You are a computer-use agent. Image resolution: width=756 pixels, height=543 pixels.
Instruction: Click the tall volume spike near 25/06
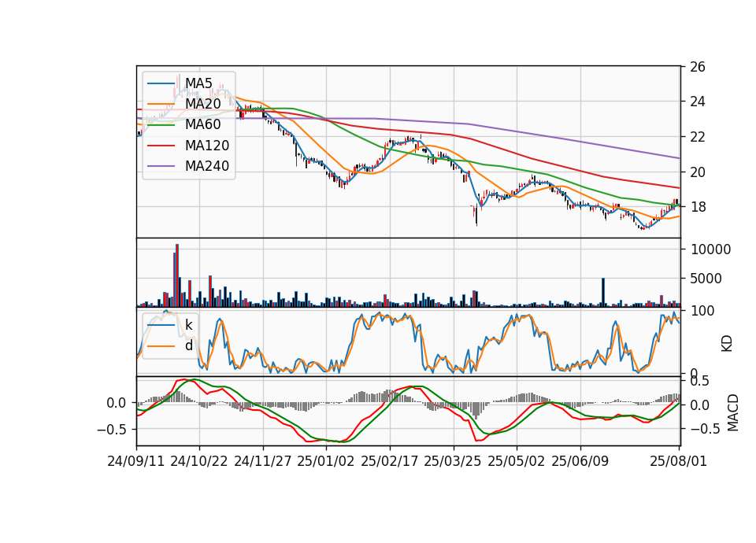click(602, 292)
